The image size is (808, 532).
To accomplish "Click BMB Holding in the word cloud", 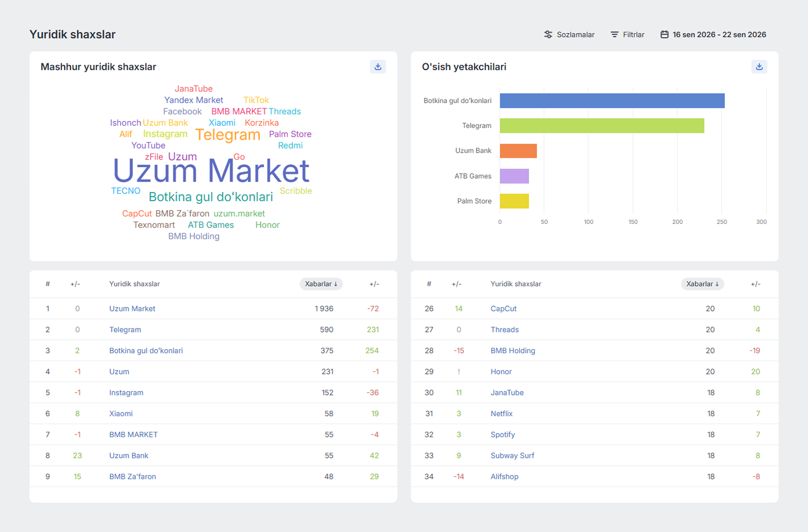I will coord(194,236).
